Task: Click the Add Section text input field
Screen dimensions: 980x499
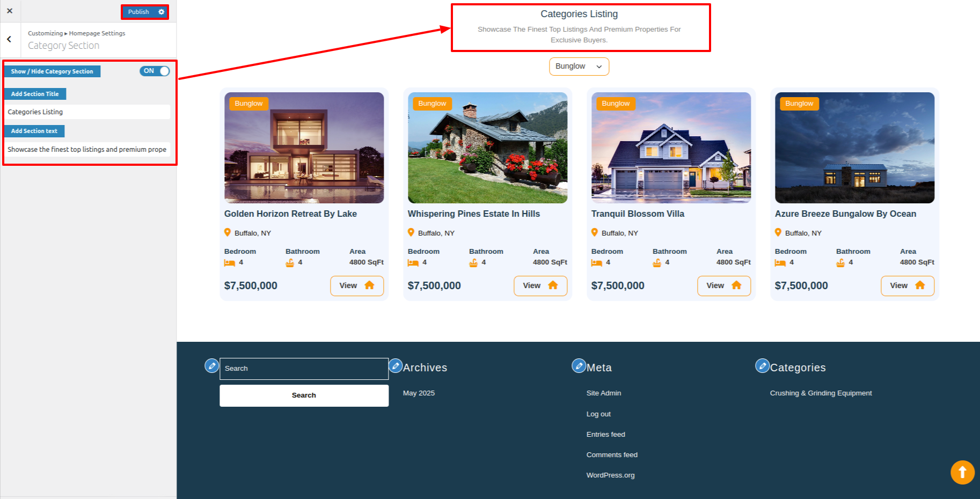Action: [87, 149]
